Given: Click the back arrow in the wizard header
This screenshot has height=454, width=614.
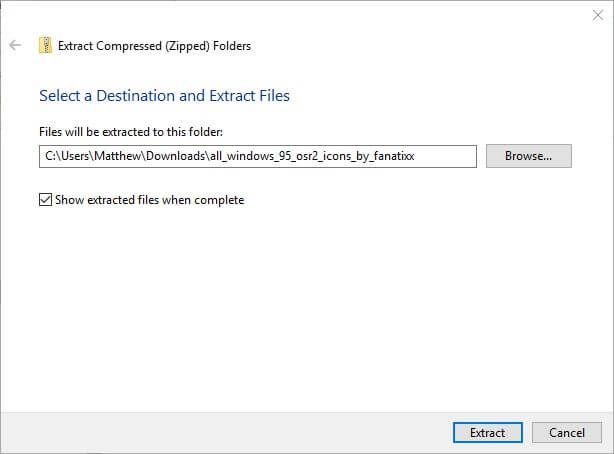Looking at the screenshot, I should coord(15,45).
